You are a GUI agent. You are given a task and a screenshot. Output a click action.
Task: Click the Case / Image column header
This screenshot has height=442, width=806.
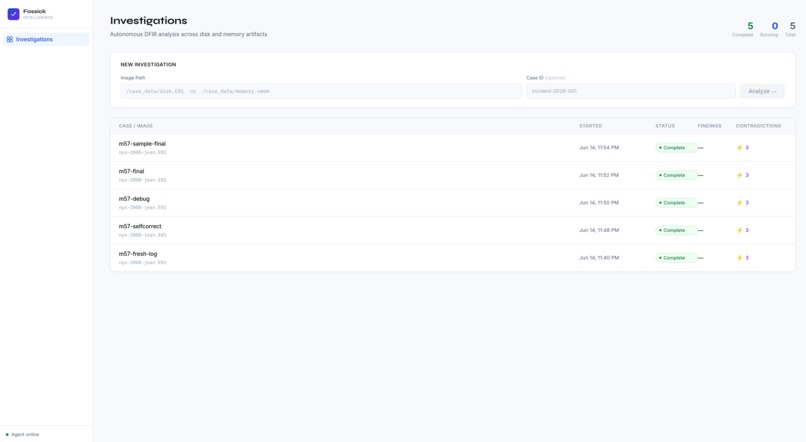click(136, 126)
